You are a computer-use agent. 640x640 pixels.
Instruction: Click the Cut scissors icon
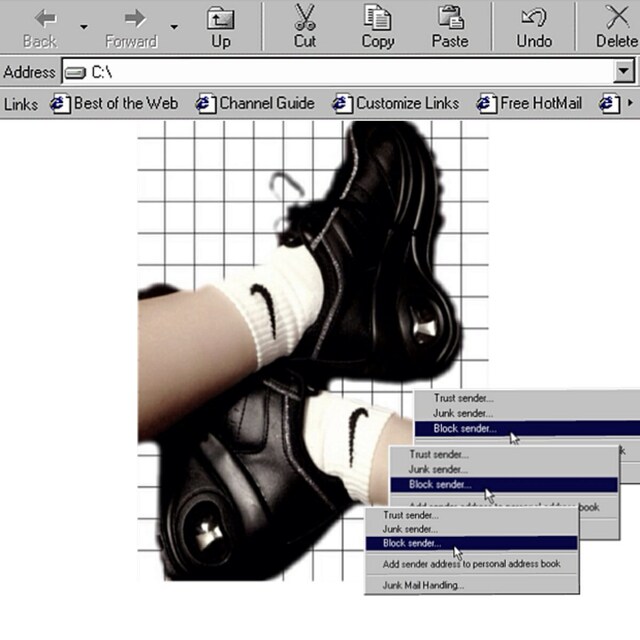click(x=305, y=18)
